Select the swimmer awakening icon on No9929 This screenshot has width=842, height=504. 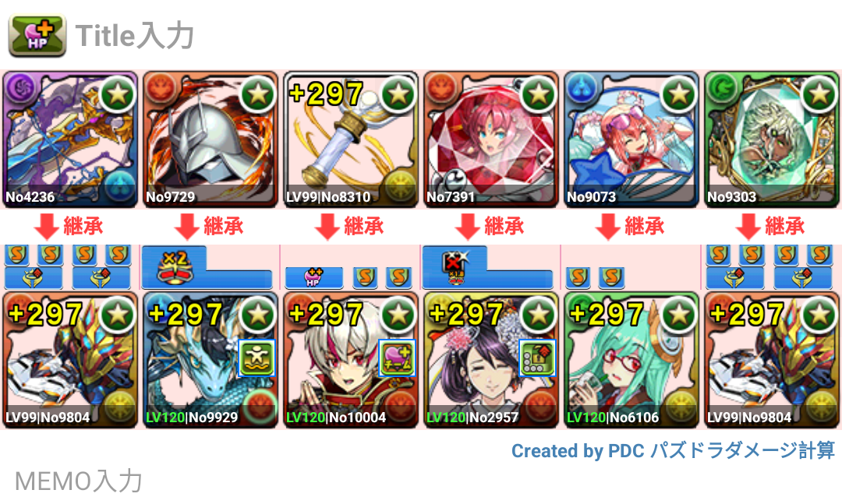[x=256, y=358]
